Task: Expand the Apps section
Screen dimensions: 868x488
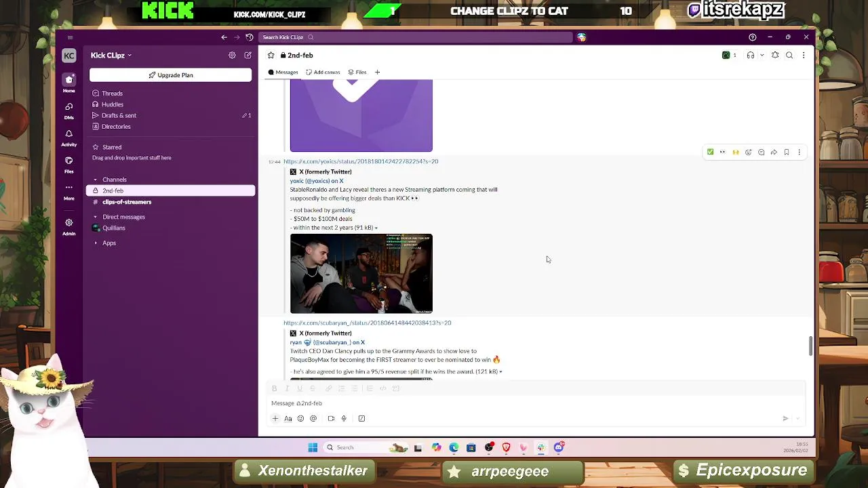Action: point(96,243)
